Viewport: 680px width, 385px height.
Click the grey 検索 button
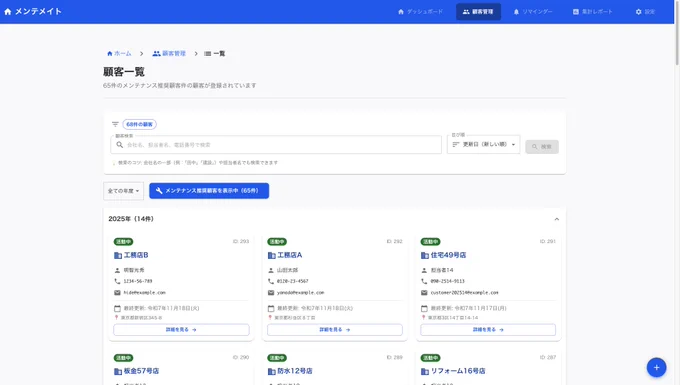[x=542, y=147]
